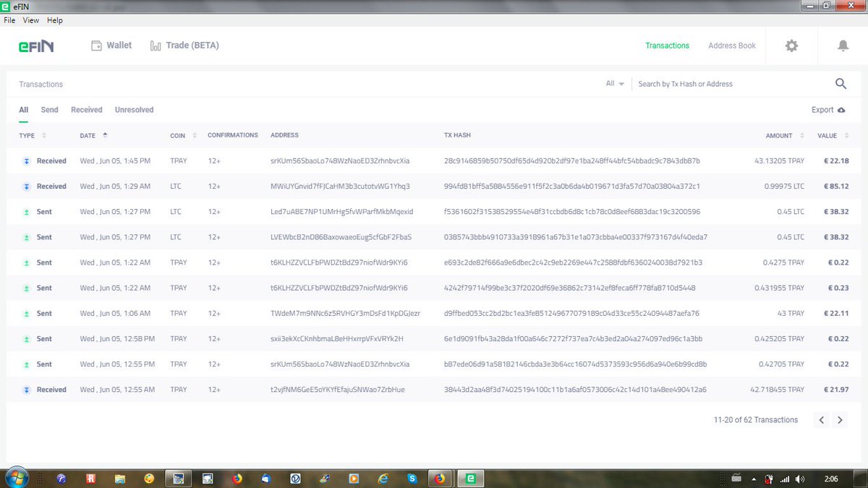Select the Received filter tab
Screen dimensions: 868x488
pyautogui.click(x=87, y=110)
